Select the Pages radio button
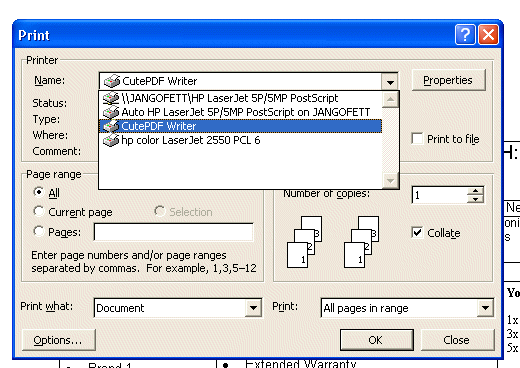Screen dimensions: 520x368 (39, 231)
